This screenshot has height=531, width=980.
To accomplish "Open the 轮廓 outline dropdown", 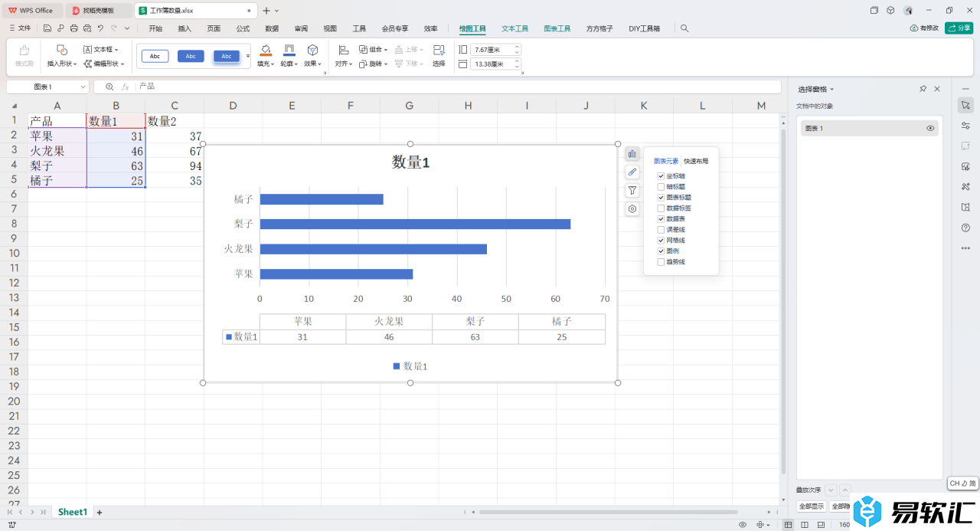I will coord(289,64).
